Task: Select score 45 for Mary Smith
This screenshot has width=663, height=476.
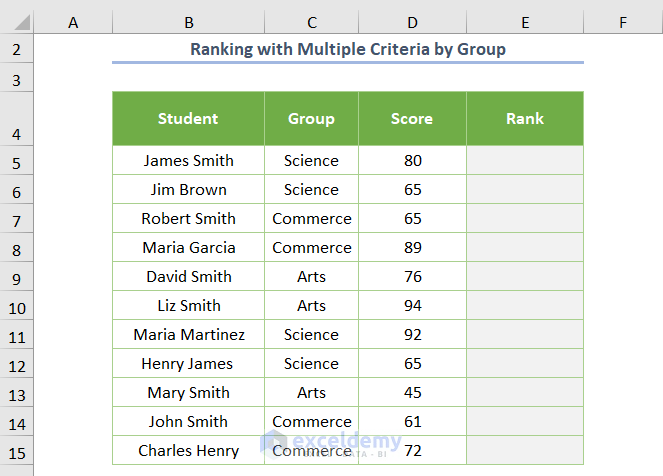Action: [412, 393]
